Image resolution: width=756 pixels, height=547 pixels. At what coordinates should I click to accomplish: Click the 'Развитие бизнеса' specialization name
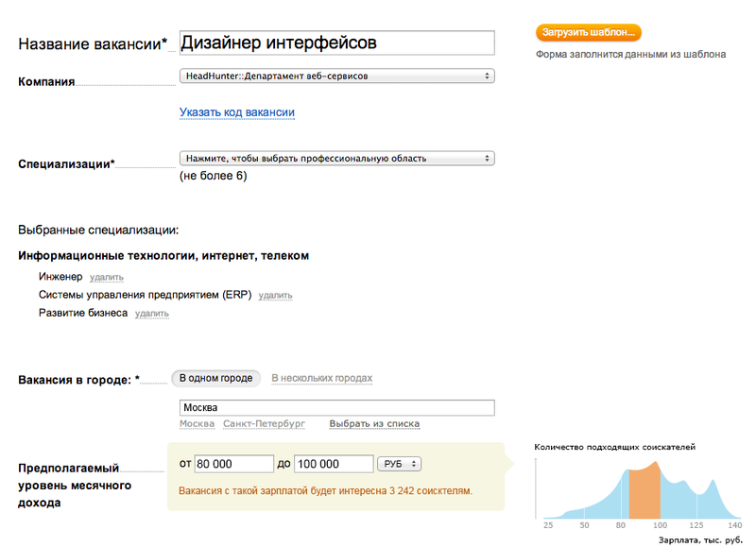(x=83, y=314)
